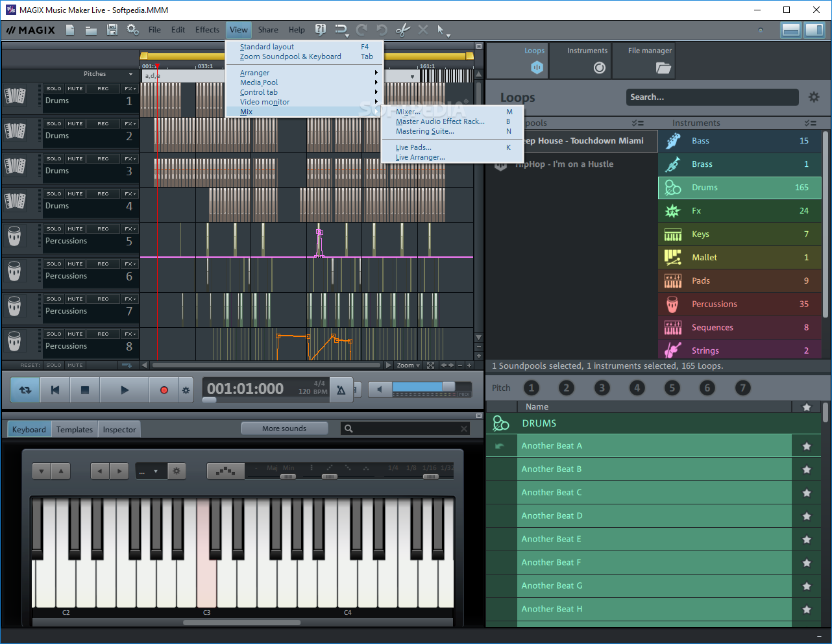Expand Arranger submenu
The image size is (832, 644).
[x=304, y=73]
